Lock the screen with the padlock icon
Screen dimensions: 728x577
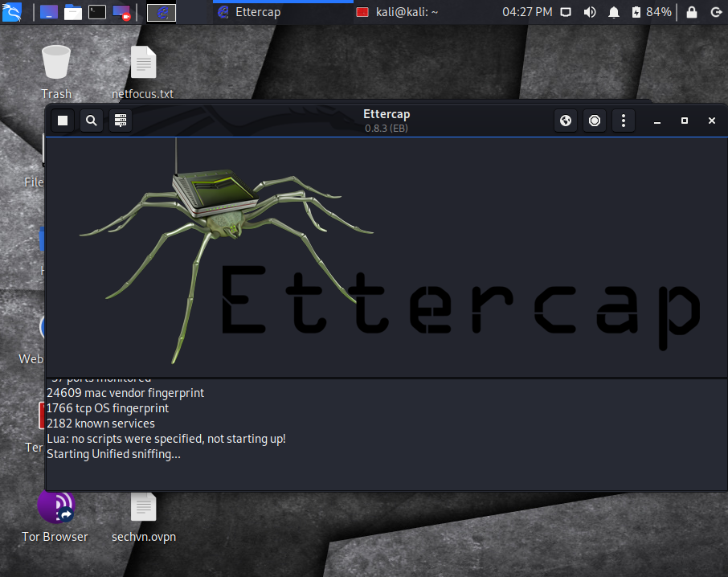coord(692,12)
